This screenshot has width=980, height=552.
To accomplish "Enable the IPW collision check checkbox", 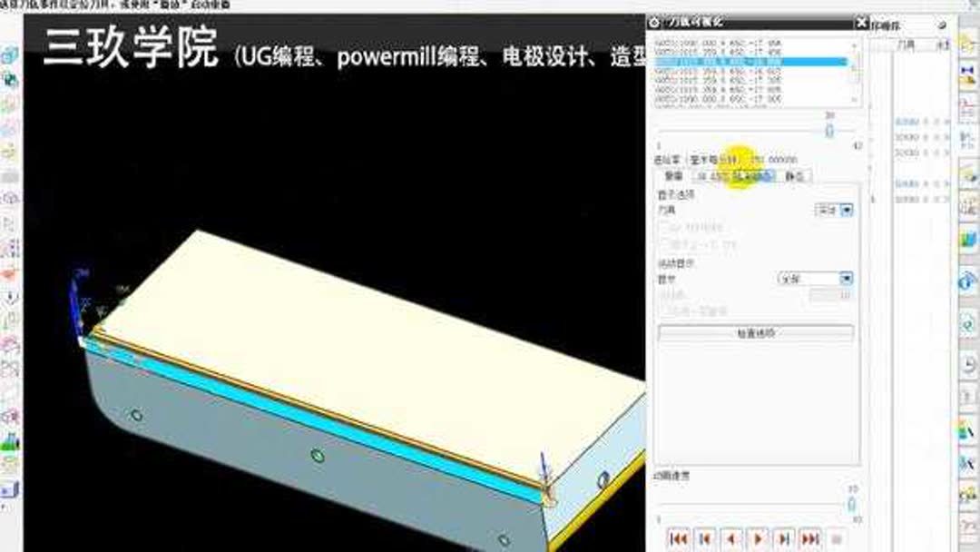I will 663,226.
